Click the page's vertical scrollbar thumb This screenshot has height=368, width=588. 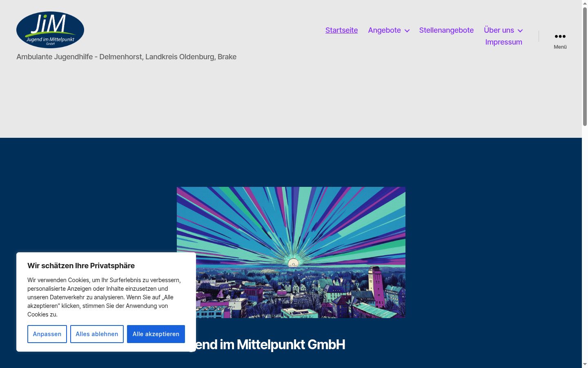585,66
